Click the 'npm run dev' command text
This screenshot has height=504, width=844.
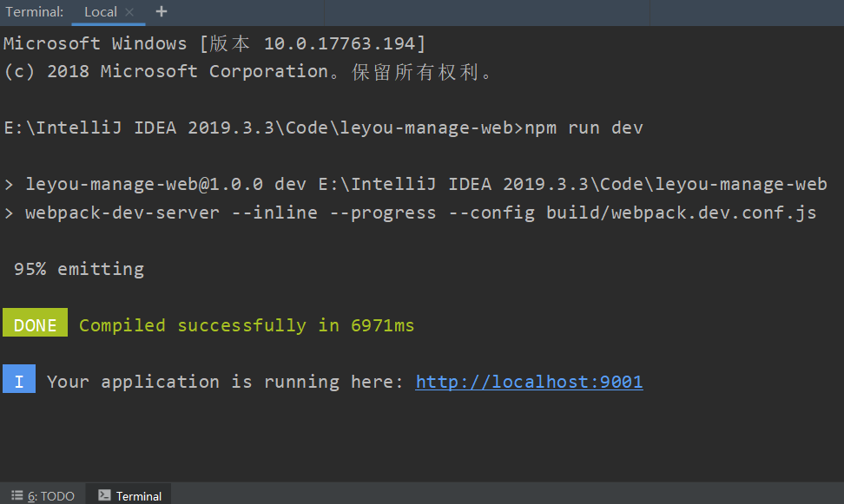click(584, 128)
